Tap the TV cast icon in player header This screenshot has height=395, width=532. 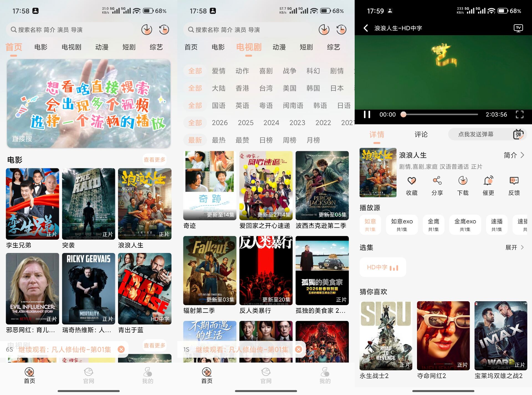coord(518,28)
